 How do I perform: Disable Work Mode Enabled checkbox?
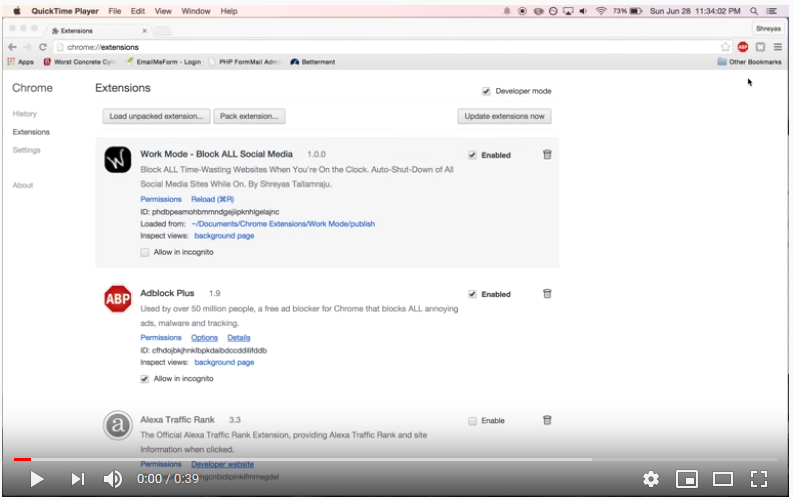click(x=472, y=155)
